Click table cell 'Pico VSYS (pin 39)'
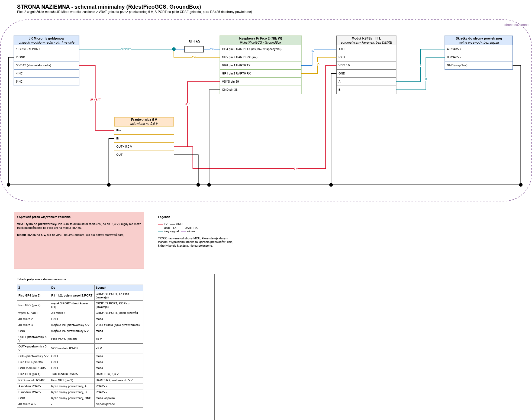 72,339
